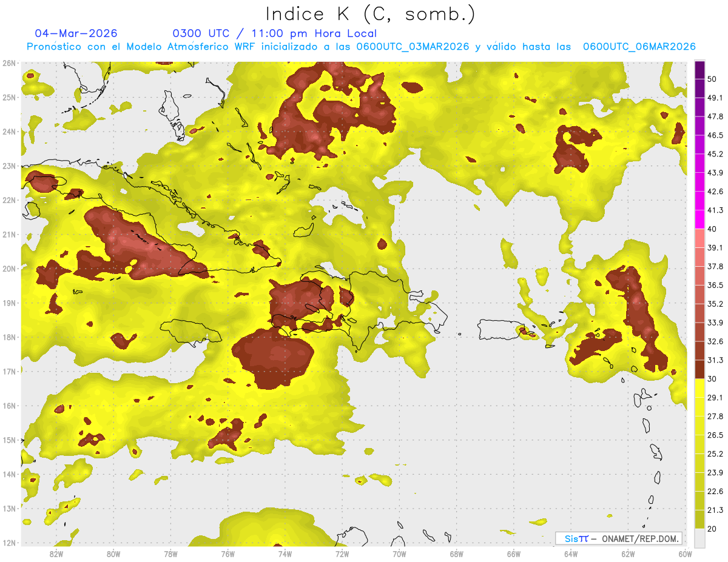Click the "24N" latitude label
This screenshot has width=728, height=562.
(9, 132)
